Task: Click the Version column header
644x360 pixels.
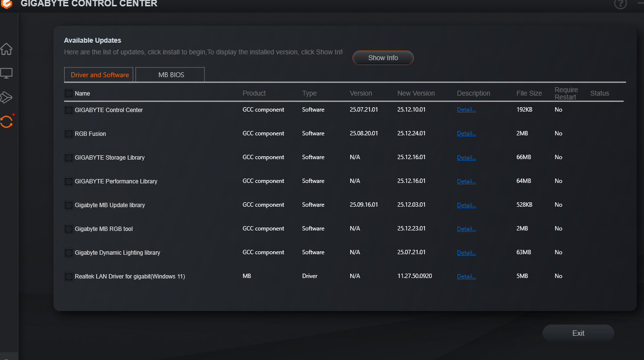Action: pos(361,93)
